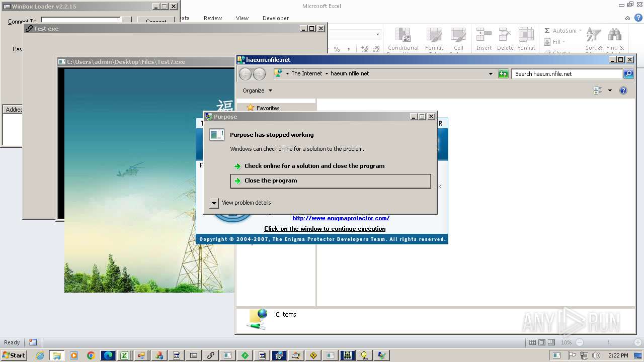Click explorer window help icon

[x=623, y=90]
